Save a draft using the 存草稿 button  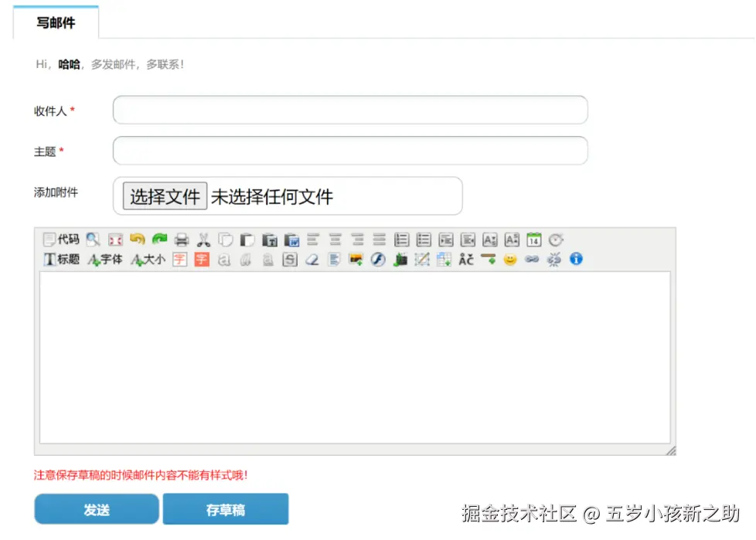pos(226,508)
